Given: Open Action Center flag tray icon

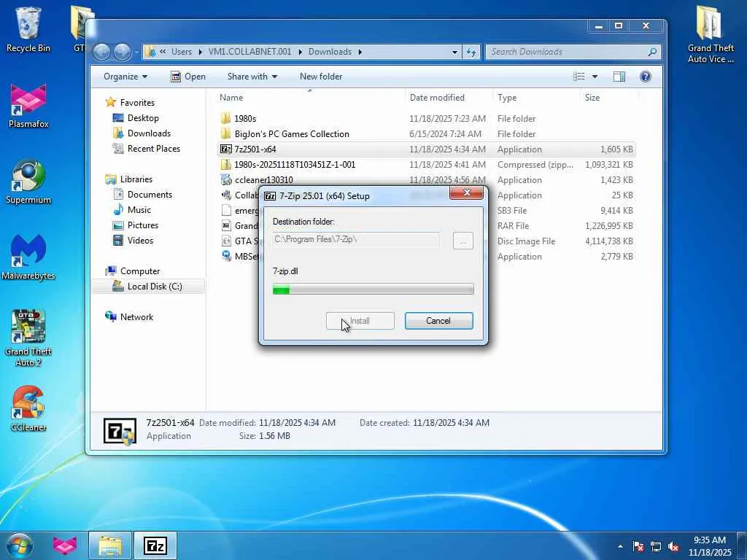Looking at the screenshot, I should tap(638, 546).
